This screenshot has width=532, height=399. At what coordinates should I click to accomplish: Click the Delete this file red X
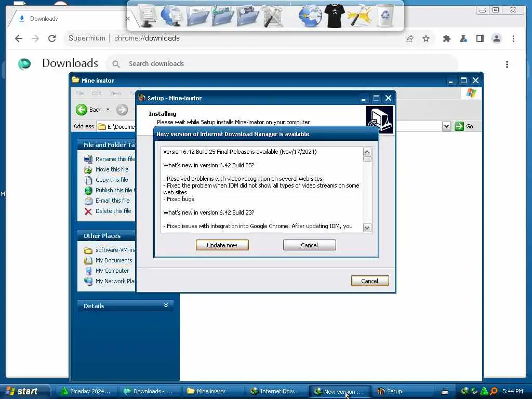click(x=88, y=212)
